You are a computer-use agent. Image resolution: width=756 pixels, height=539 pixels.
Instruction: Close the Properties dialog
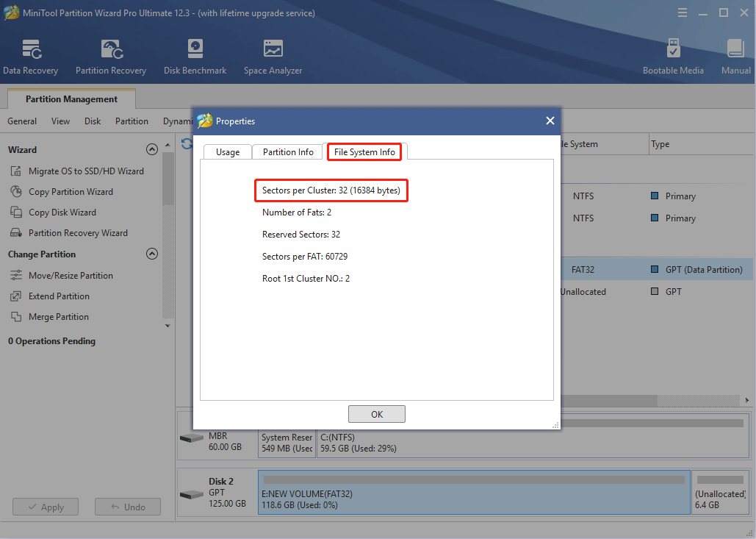[x=550, y=121]
